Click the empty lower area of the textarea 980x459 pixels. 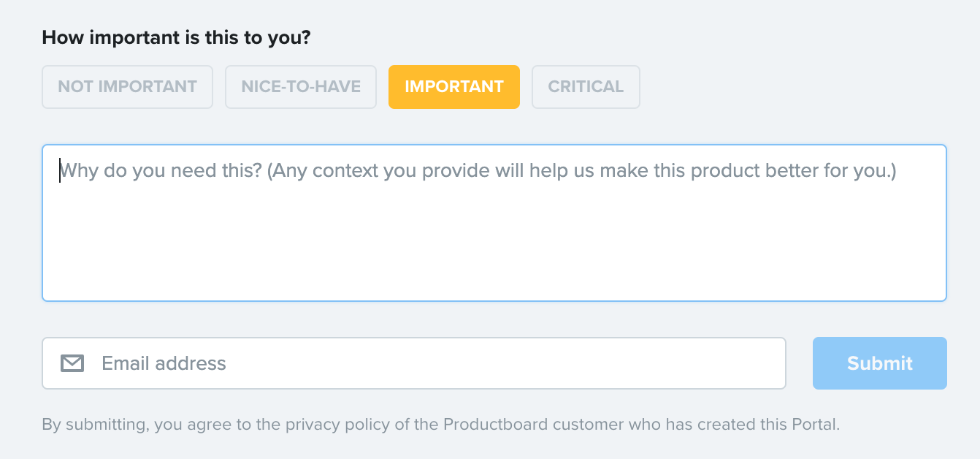494,256
